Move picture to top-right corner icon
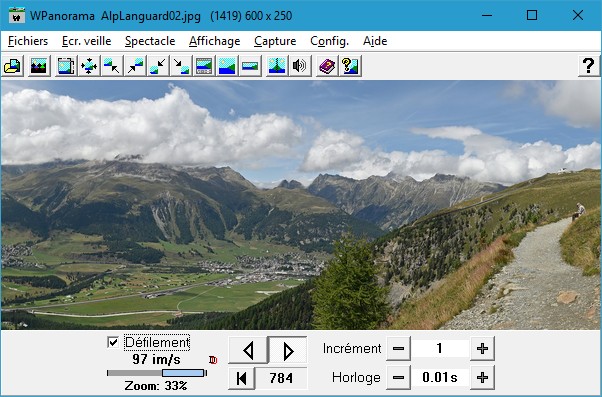 (135, 66)
